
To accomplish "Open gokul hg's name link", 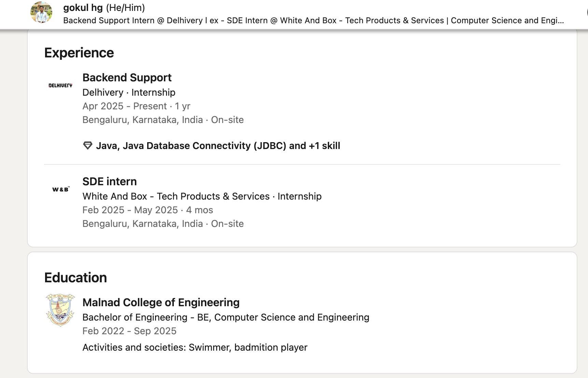I will [83, 8].
